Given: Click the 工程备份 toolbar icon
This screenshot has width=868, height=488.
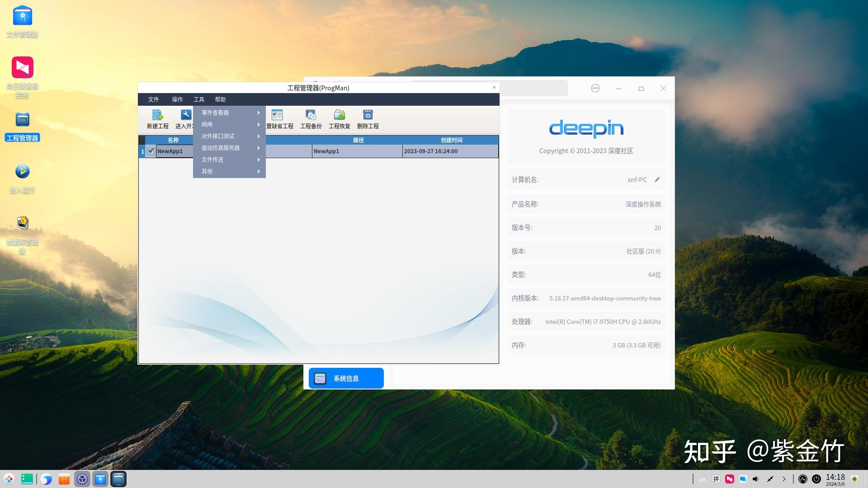Looking at the screenshot, I should (311, 119).
